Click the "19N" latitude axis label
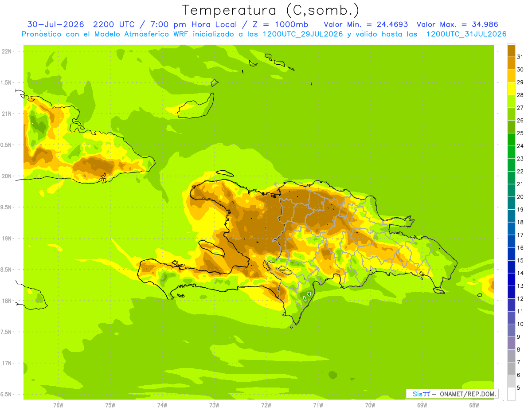The image size is (532, 411). click(x=6, y=238)
